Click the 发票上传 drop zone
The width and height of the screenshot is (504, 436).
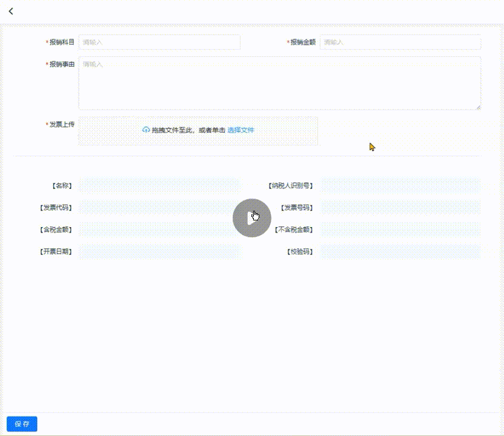tap(198, 131)
